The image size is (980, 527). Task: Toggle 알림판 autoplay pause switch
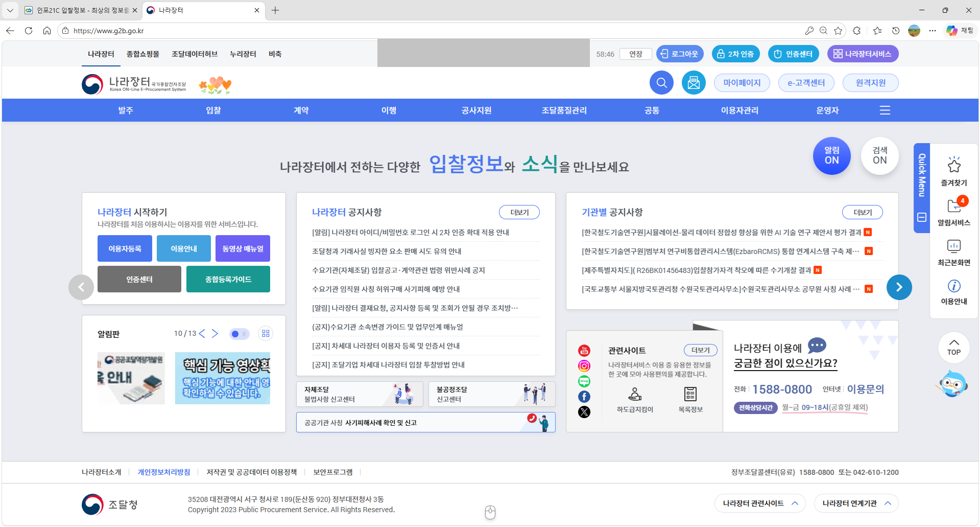(x=239, y=334)
